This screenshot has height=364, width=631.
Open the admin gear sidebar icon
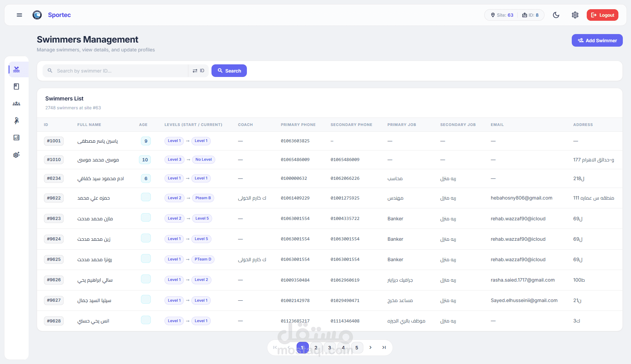pyautogui.click(x=16, y=155)
